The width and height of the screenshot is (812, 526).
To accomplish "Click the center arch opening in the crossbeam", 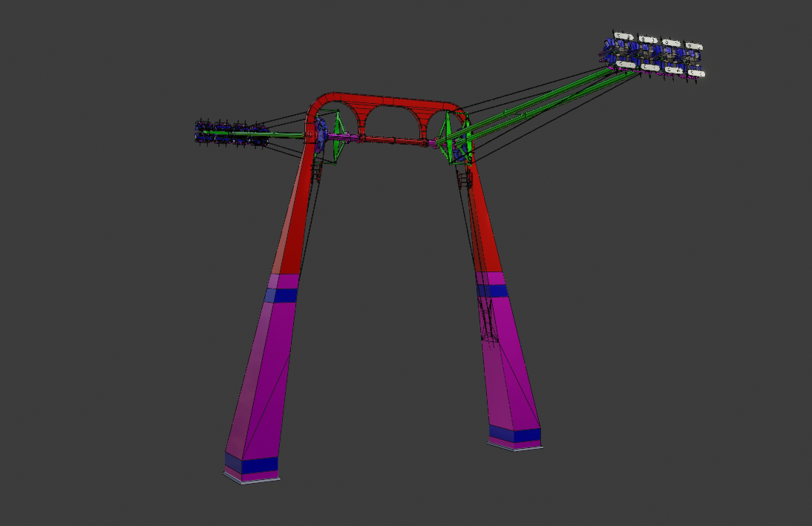I will pyautogui.click(x=390, y=121).
